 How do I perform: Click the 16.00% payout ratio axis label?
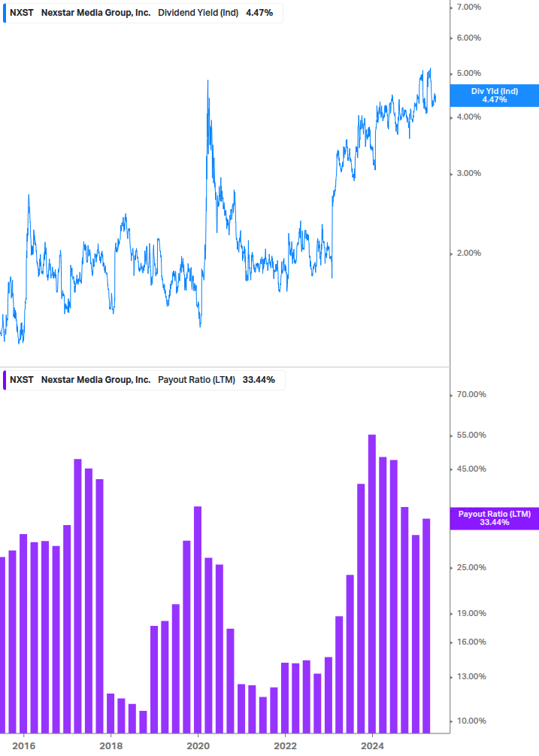pos(471,642)
